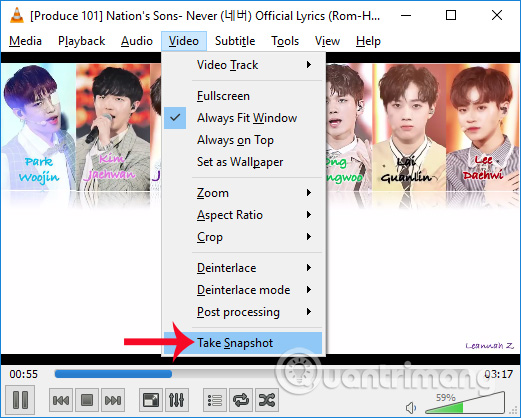Open the Playback menu
The height and width of the screenshot is (418, 521).
pos(81,41)
